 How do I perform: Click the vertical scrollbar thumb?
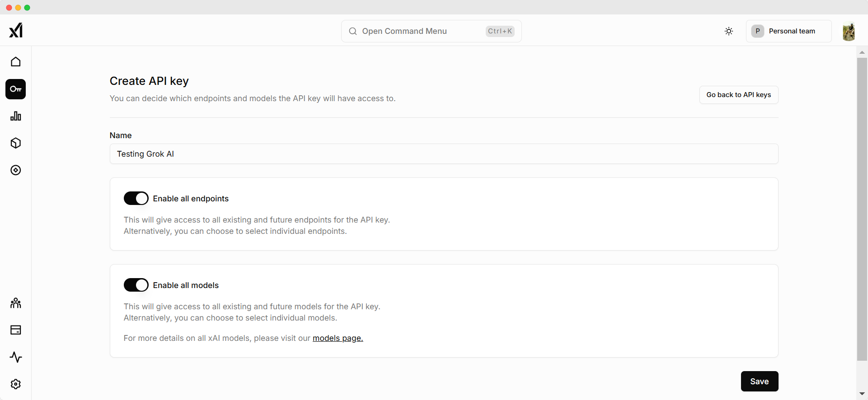click(x=862, y=209)
